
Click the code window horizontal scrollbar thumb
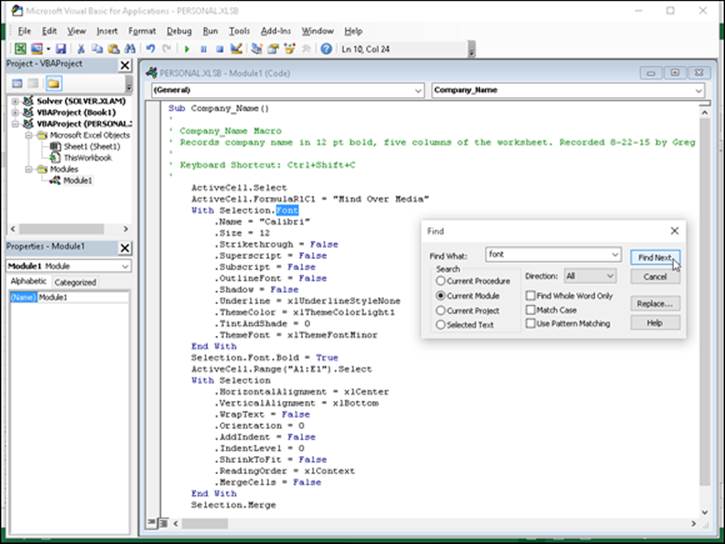(204, 523)
